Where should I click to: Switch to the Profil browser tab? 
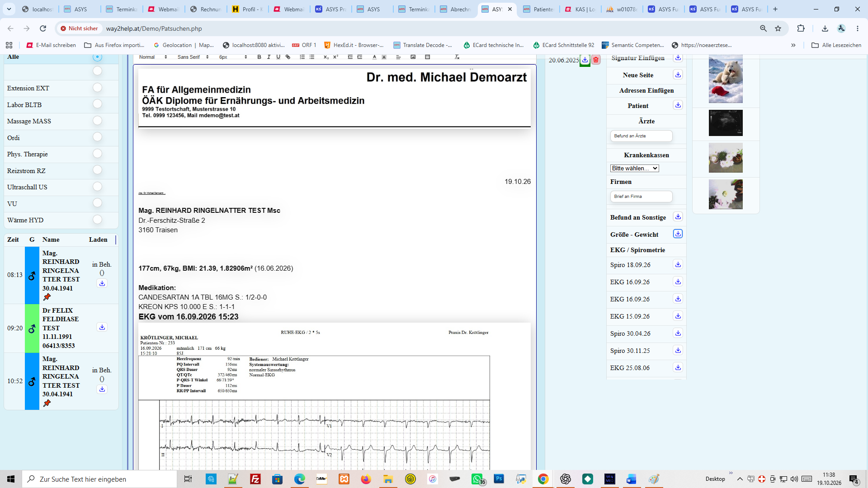[248, 9]
